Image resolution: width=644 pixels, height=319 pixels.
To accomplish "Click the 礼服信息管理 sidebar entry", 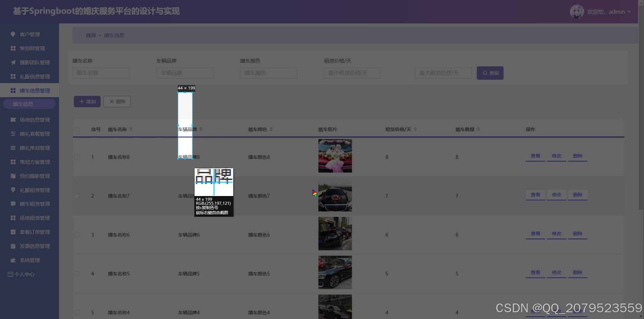I will tap(35, 76).
